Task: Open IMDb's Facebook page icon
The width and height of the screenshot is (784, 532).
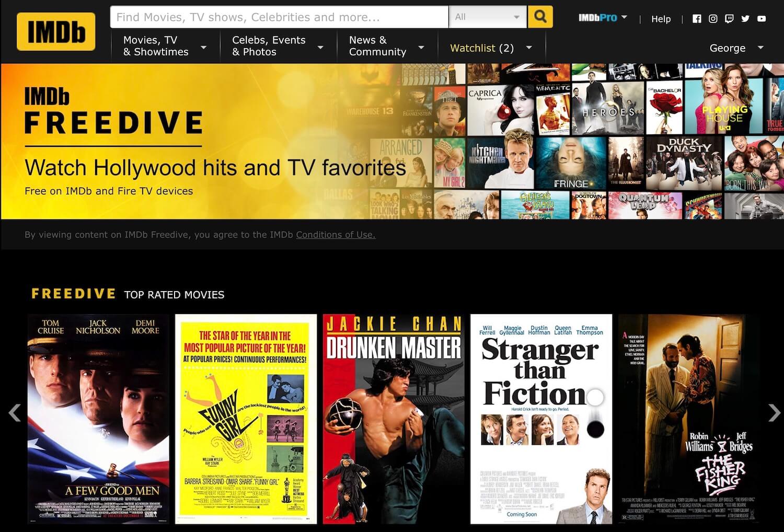Action: point(697,19)
